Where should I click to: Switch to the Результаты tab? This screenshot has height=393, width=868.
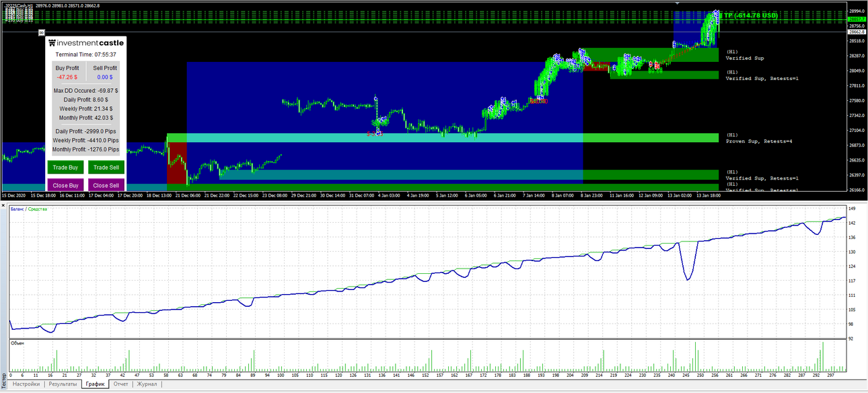click(63, 384)
